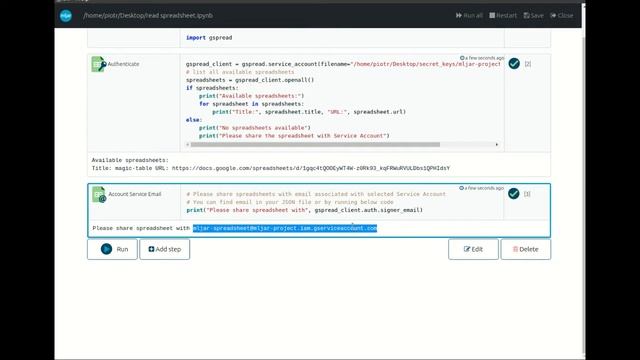
Task: Click the left arrow of code scrollbar
Action: (188, 144)
